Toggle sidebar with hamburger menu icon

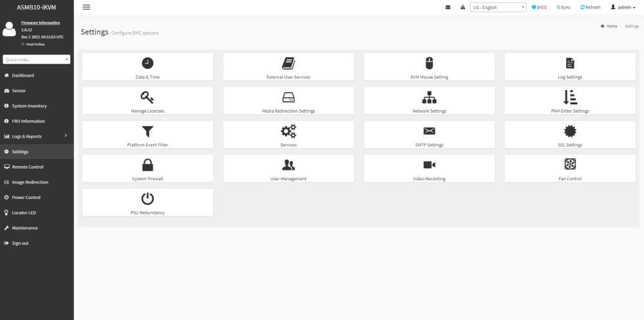86,7
